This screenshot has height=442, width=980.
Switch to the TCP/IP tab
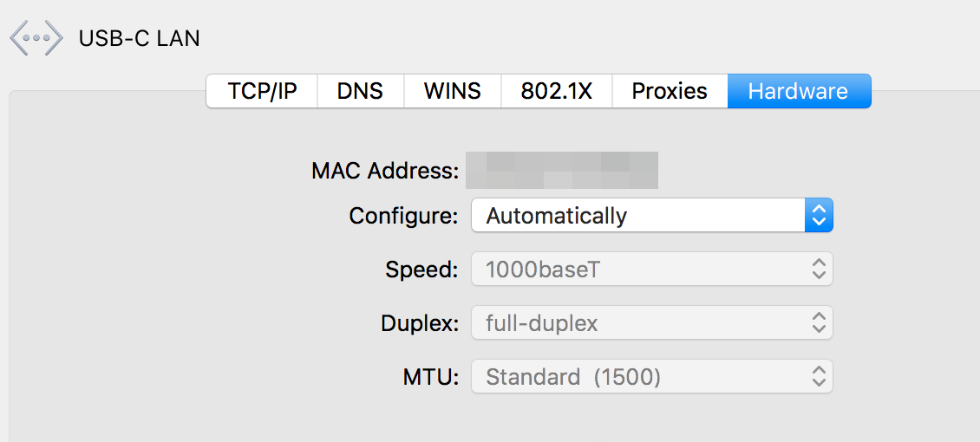click(x=262, y=91)
